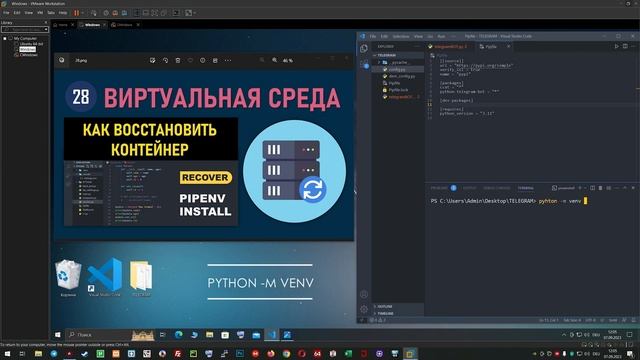Click the Send Ctrl+Alt+Del toolbar icon
This screenshot has height=360, width=640.
pyautogui.click(x=94, y=13)
